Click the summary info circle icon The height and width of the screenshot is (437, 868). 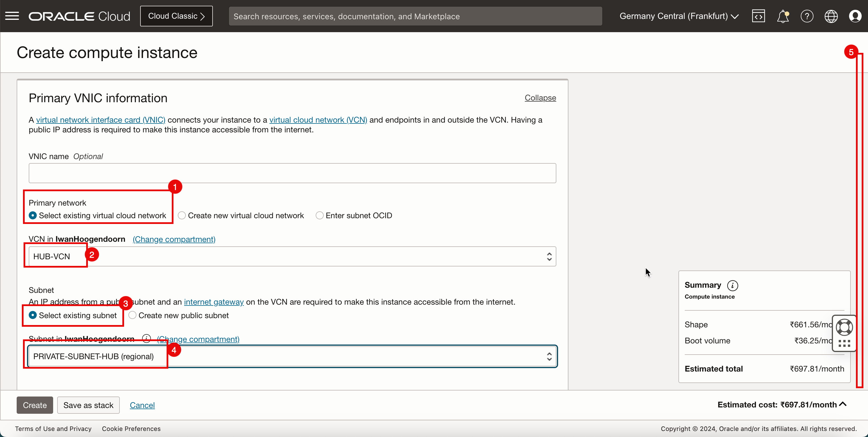(733, 285)
